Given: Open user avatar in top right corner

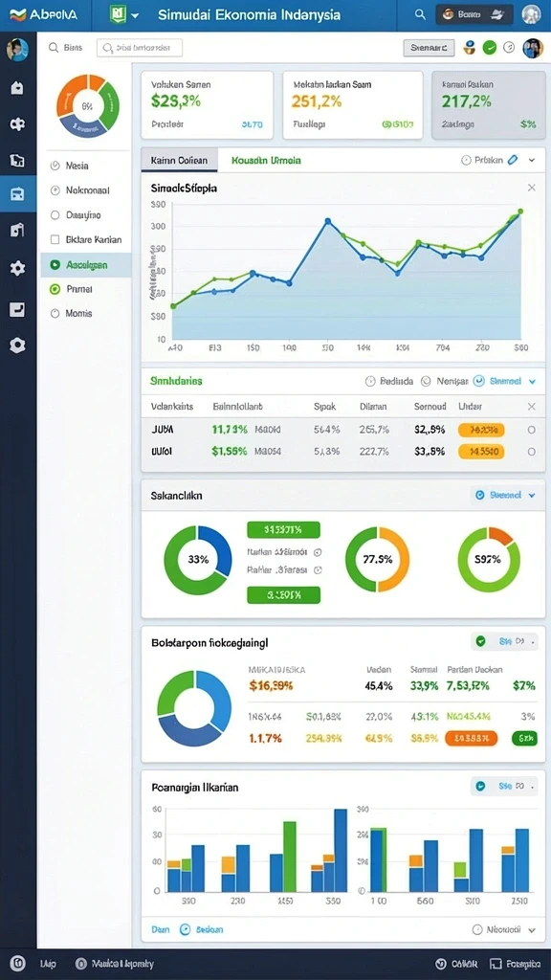Looking at the screenshot, I should pos(532,13).
